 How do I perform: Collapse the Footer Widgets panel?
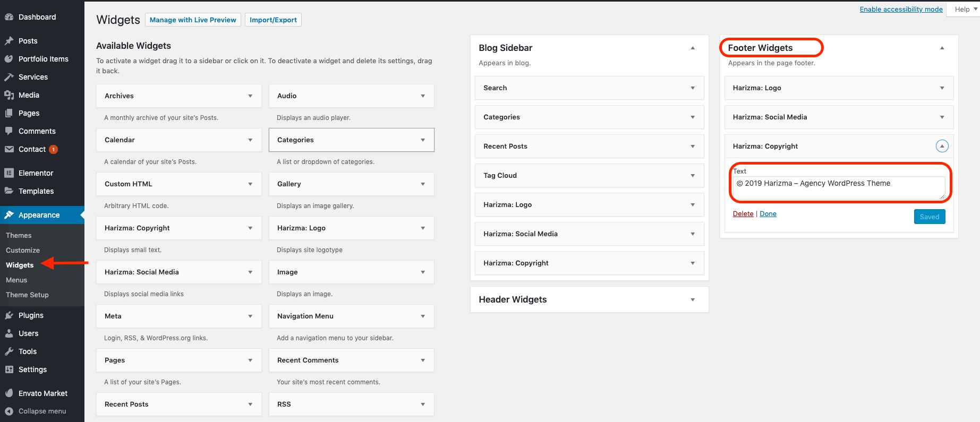pyautogui.click(x=942, y=48)
